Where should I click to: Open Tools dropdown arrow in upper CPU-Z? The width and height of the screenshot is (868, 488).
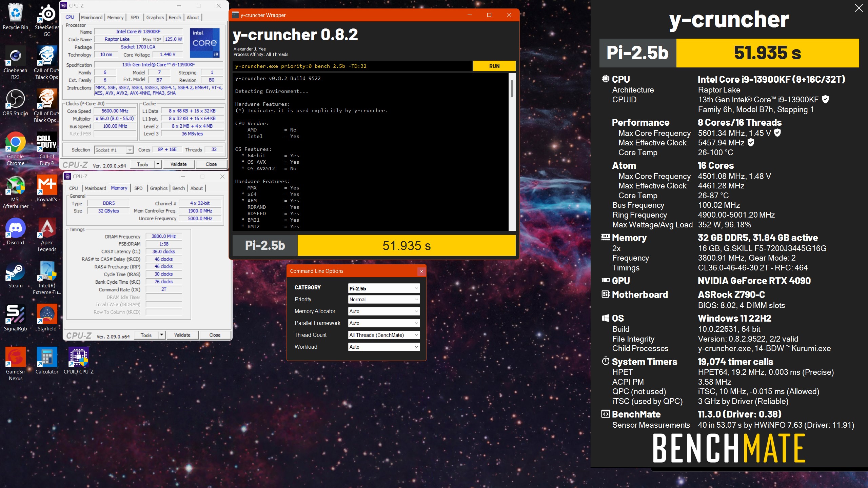point(158,164)
